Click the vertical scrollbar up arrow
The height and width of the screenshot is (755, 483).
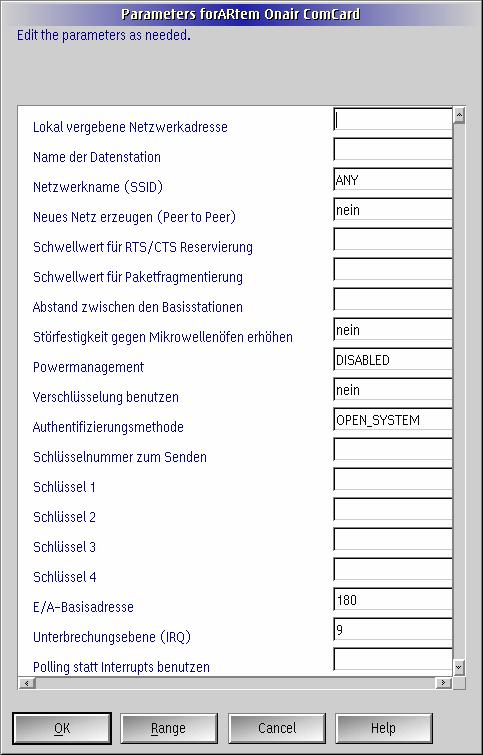459,115
